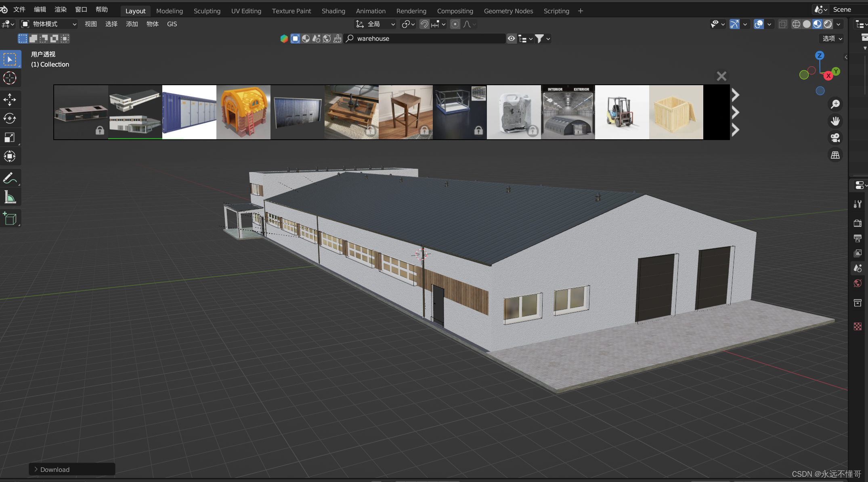This screenshot has width=868, height=482.
Task: Switch to solid viewport shading
Action: 807,24
